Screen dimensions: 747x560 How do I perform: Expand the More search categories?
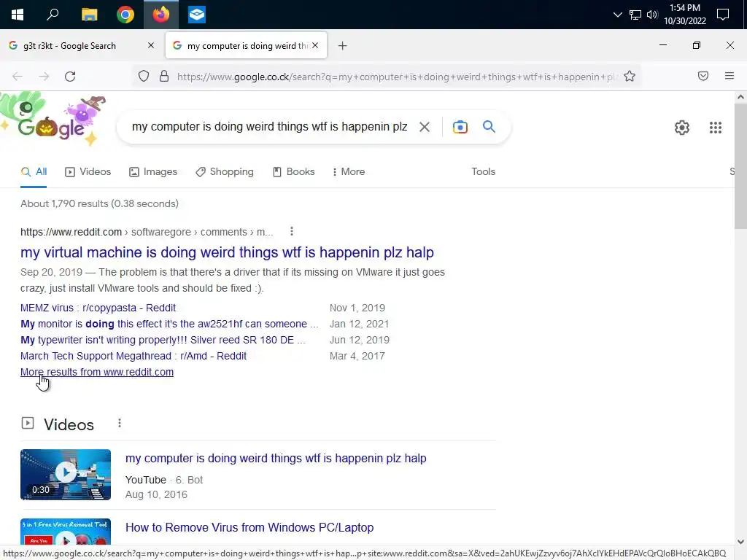click(349, 172)
